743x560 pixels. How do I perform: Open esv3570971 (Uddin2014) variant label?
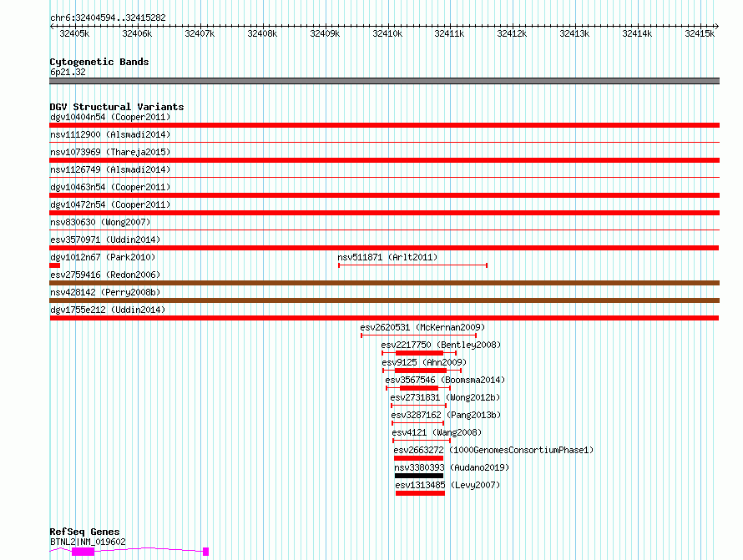point(105,240)
